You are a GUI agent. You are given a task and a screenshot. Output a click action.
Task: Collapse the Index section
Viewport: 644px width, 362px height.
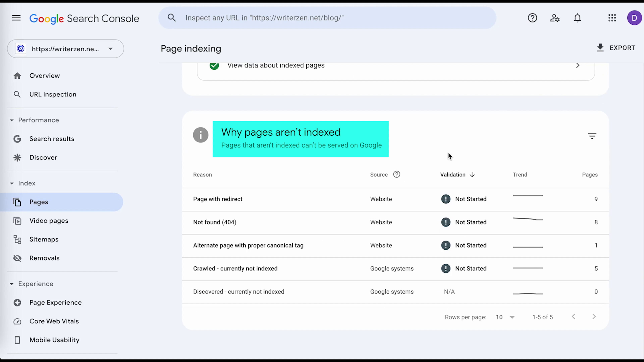click(12, 183)
